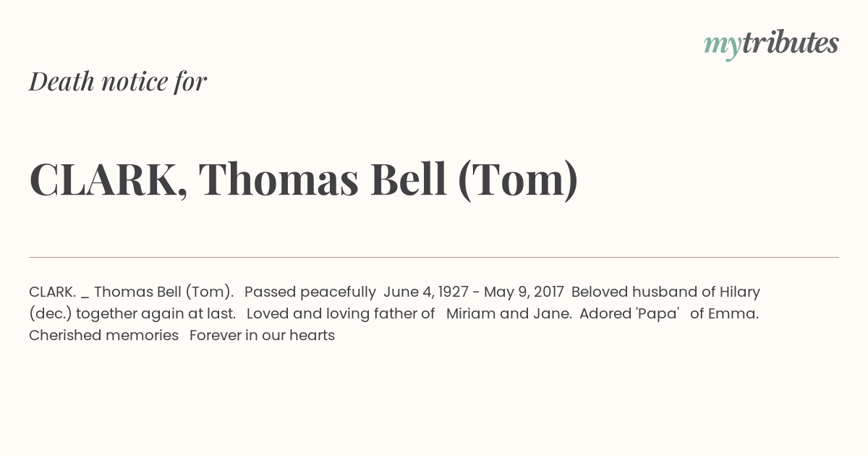Click the phrase "Passed peacefully"

point(310,292)
